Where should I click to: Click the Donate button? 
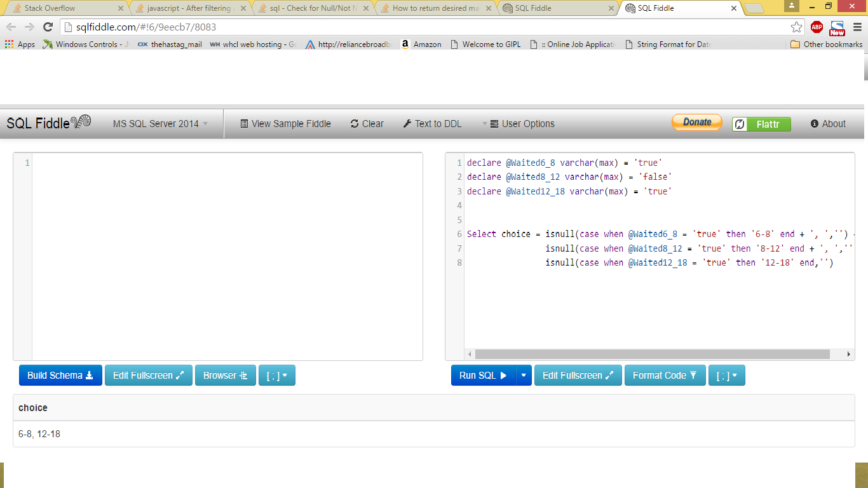tap(697, 123)
